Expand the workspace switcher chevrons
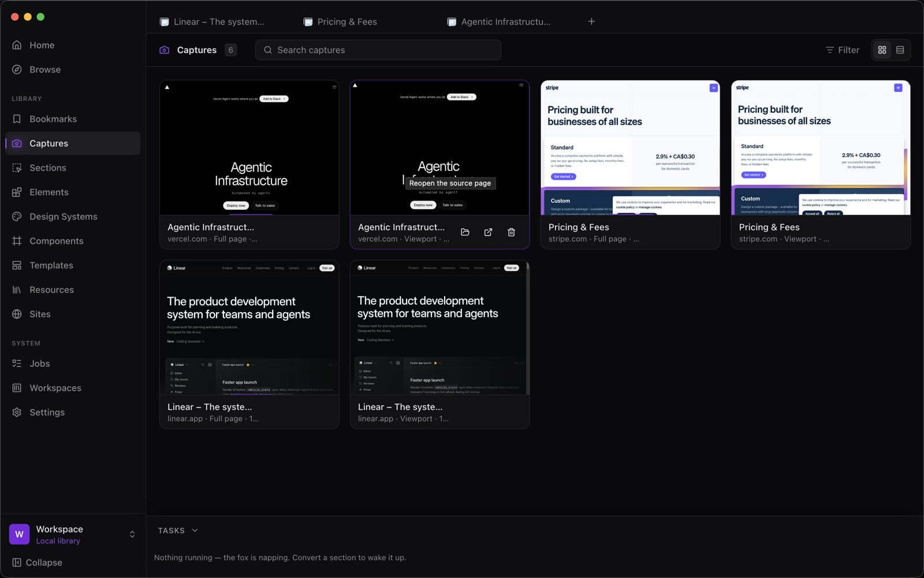Viewport: 924px width, 578px height. pos(132,535)
